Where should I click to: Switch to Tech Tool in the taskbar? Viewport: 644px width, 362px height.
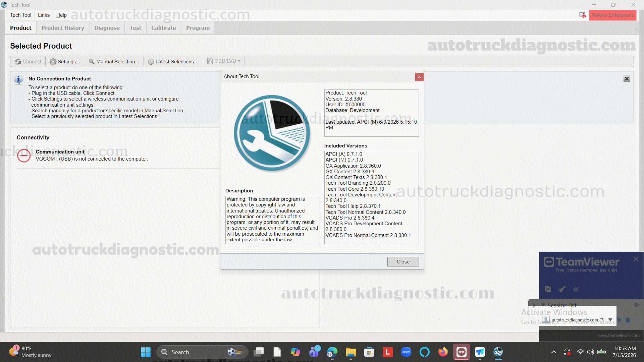498,352
